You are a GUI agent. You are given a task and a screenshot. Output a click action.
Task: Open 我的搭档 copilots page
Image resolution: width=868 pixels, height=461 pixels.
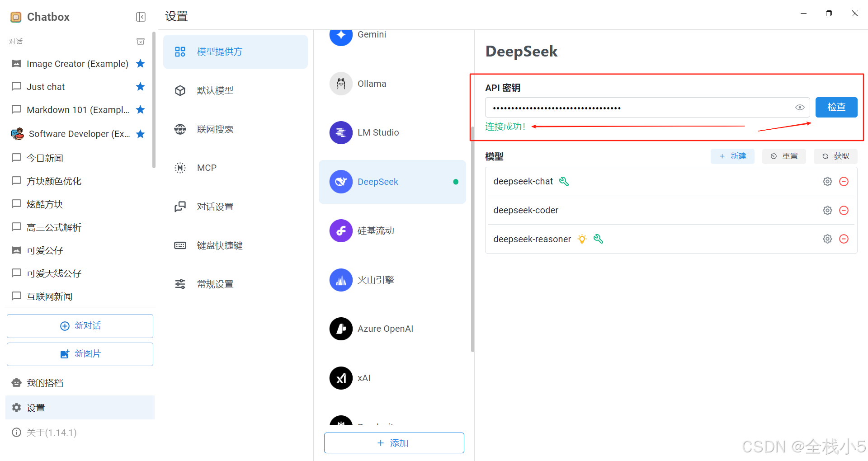point(80,383)
